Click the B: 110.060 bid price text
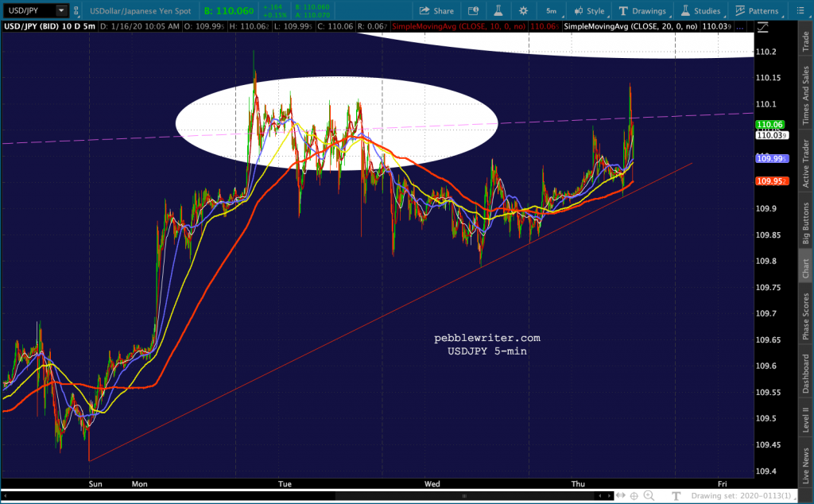 228,11
